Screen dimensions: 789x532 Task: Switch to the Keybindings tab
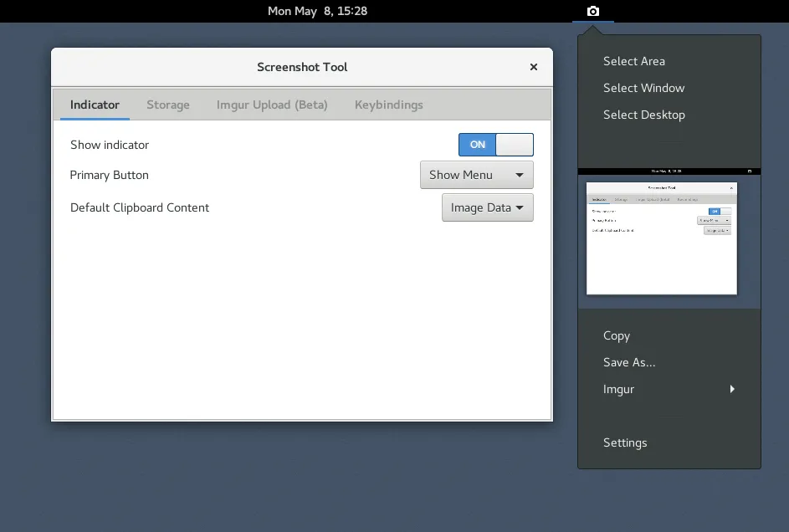coord(388,105)
